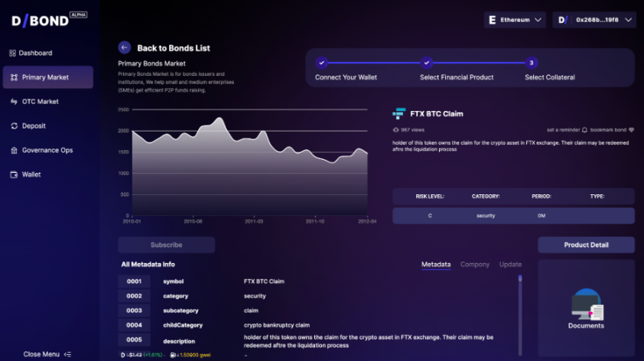Click the period value 0M
The width and height of the screenshot is (644, 361).
click(542, 216)
